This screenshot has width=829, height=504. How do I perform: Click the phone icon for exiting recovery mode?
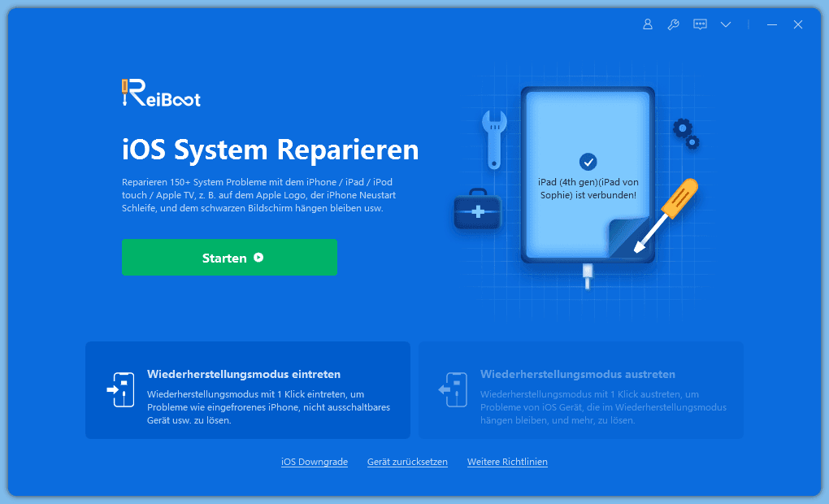454,390
